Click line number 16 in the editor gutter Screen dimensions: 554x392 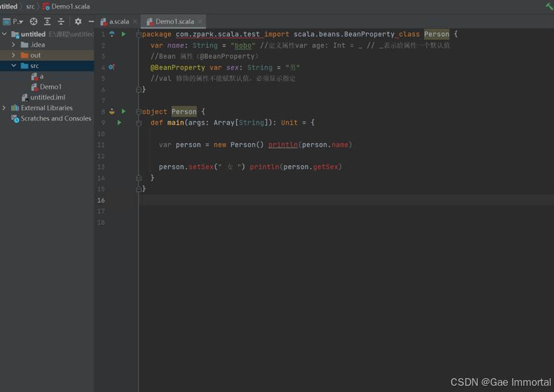[101, 200]
